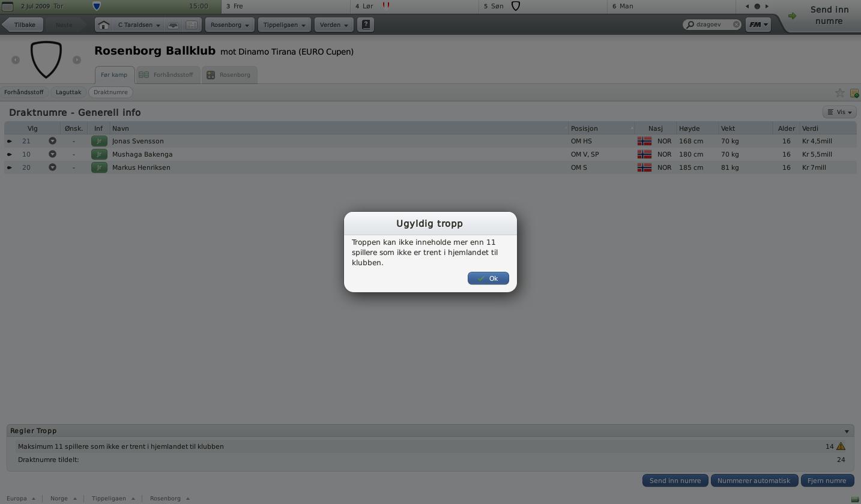This screenshot has height=504, width=861.
Task: Click the search magnifier icon
Action: click(690, 25)
